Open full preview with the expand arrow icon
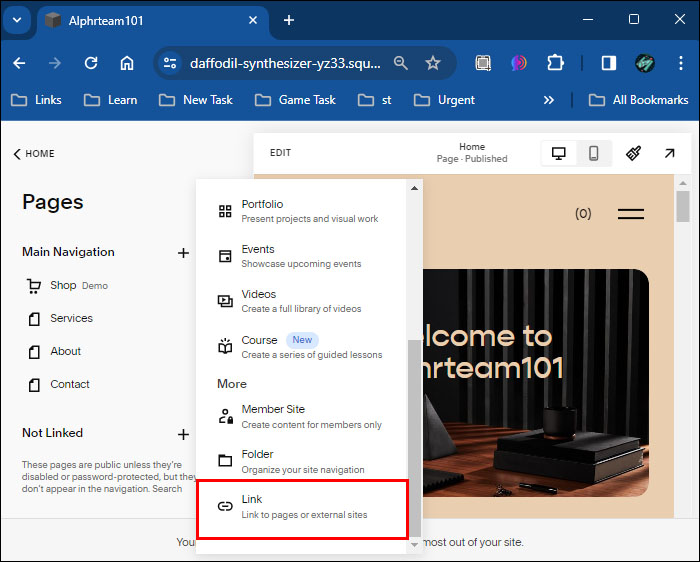Viewport: 700px width, 562px height. tap(669, 154)
